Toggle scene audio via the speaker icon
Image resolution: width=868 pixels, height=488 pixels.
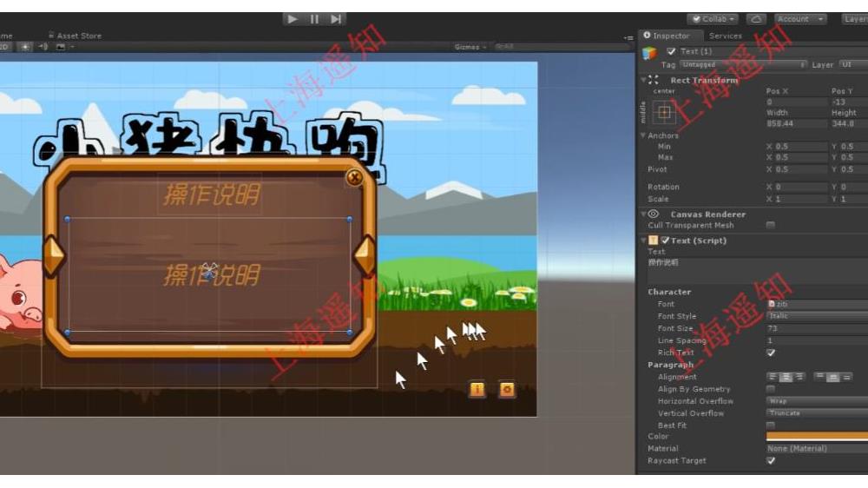click(43, 47)
